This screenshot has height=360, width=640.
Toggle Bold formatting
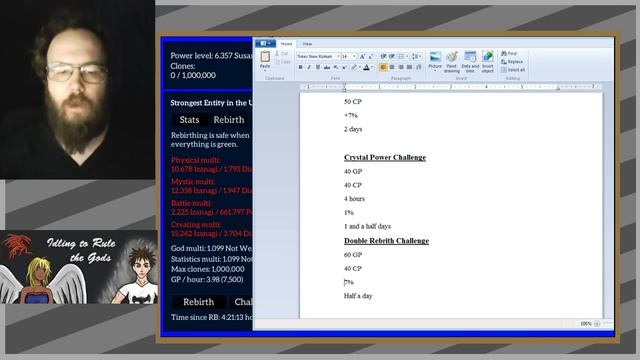click(300, 67)
